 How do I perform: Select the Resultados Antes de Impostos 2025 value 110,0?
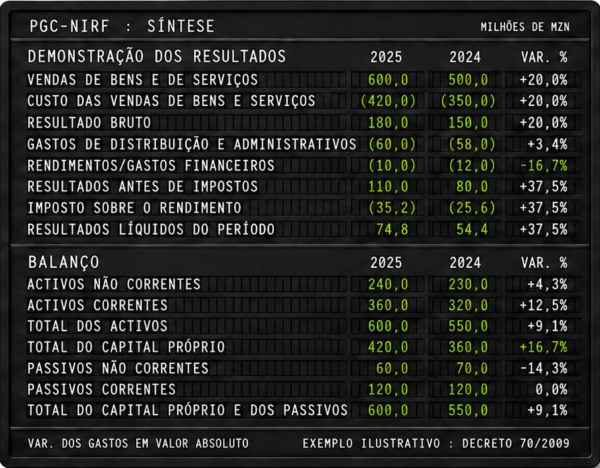388,187
